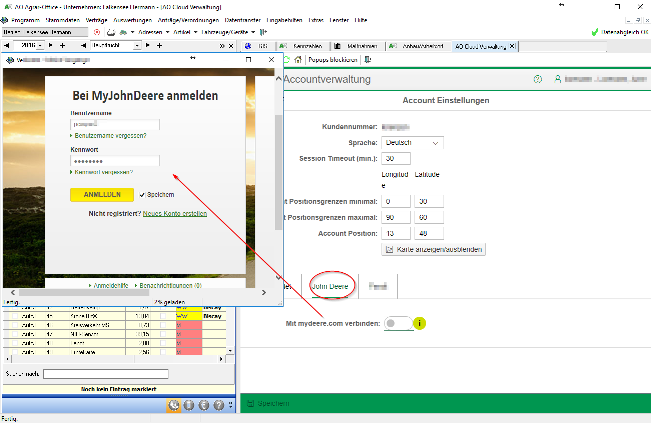Click the login dialog vertical scrollbar
The image size is (651, 436).
click(x=278, y=150)
